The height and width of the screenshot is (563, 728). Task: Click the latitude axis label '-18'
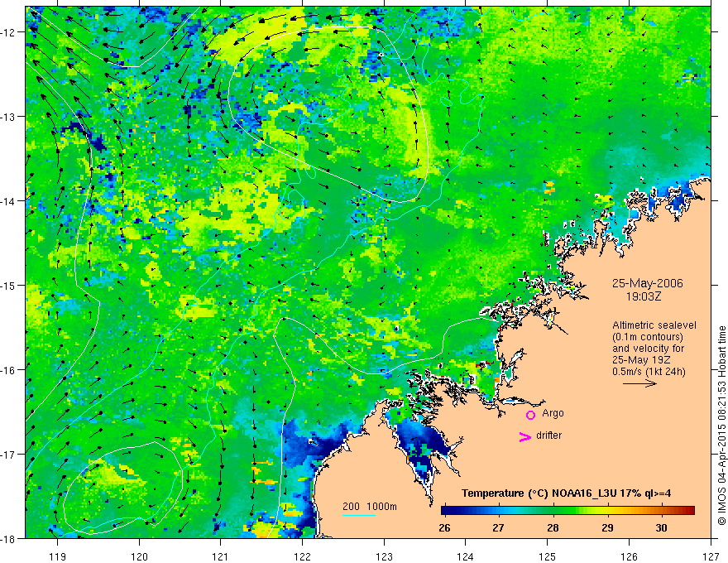pos(8,538)
